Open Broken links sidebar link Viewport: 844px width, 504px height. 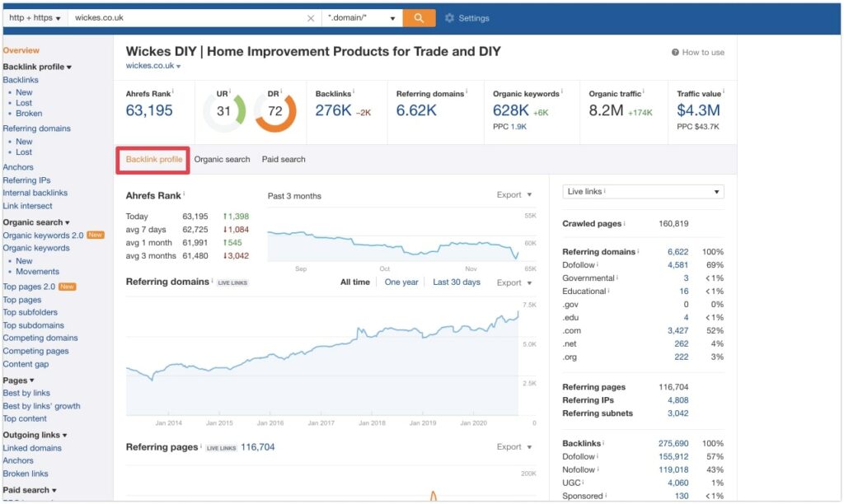pos(26,474)
